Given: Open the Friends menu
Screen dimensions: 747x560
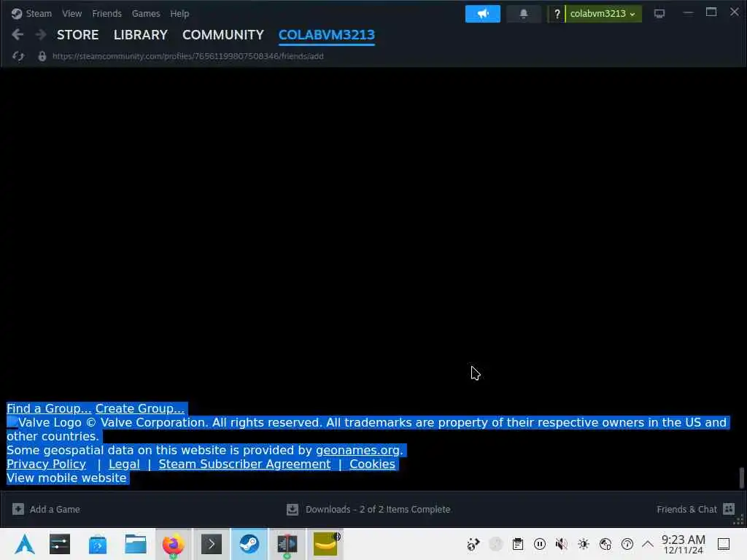Looking at the screenshot, I should click(107, 13).
